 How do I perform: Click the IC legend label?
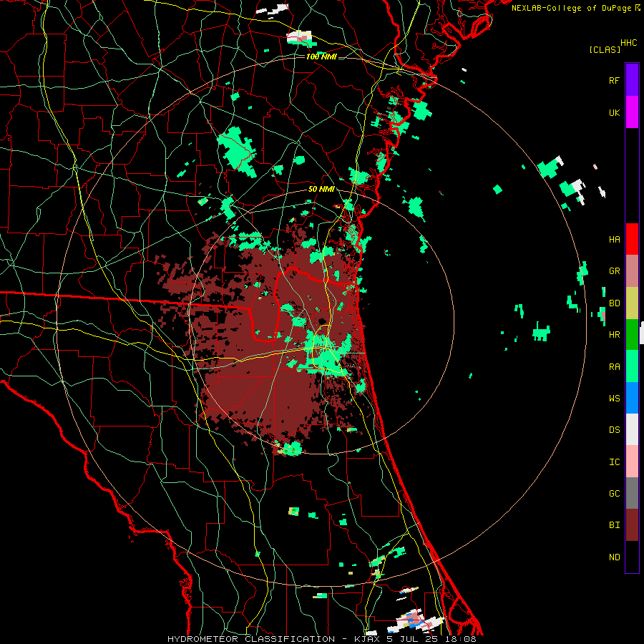(614, 462)
